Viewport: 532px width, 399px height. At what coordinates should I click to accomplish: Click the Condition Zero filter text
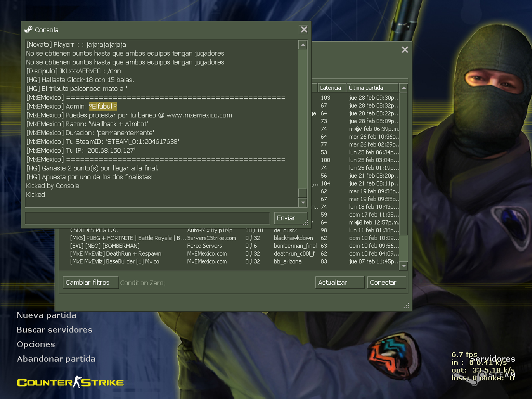tap(143, 283)
